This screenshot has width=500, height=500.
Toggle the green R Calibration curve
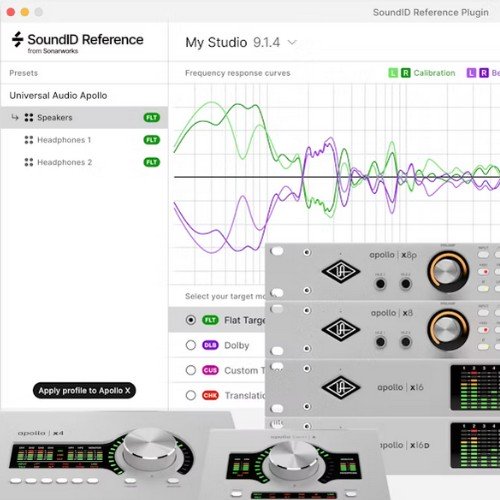pyautogui.click(x=405, y=73)
